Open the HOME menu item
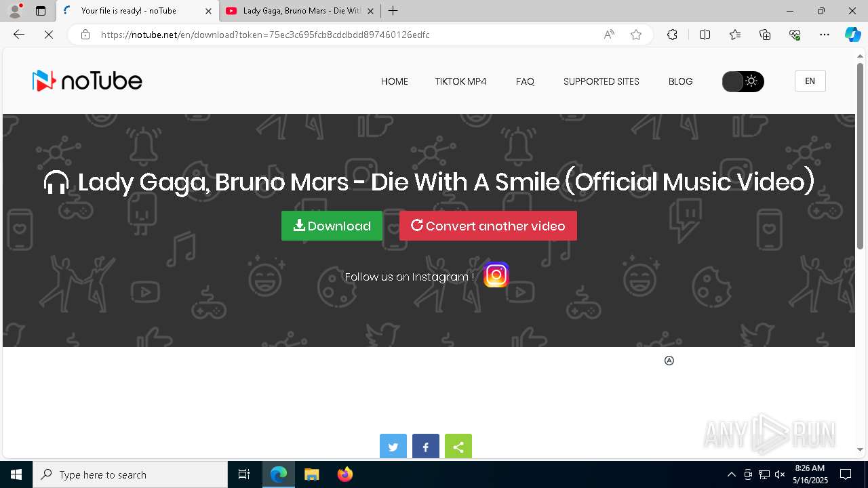This screenshot has height=488, width=868. [395, 81]
